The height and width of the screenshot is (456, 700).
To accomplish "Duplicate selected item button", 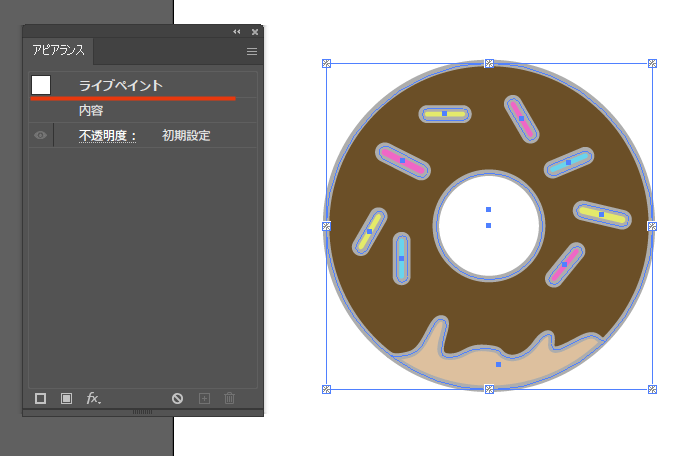I will (x=204, y=398).
